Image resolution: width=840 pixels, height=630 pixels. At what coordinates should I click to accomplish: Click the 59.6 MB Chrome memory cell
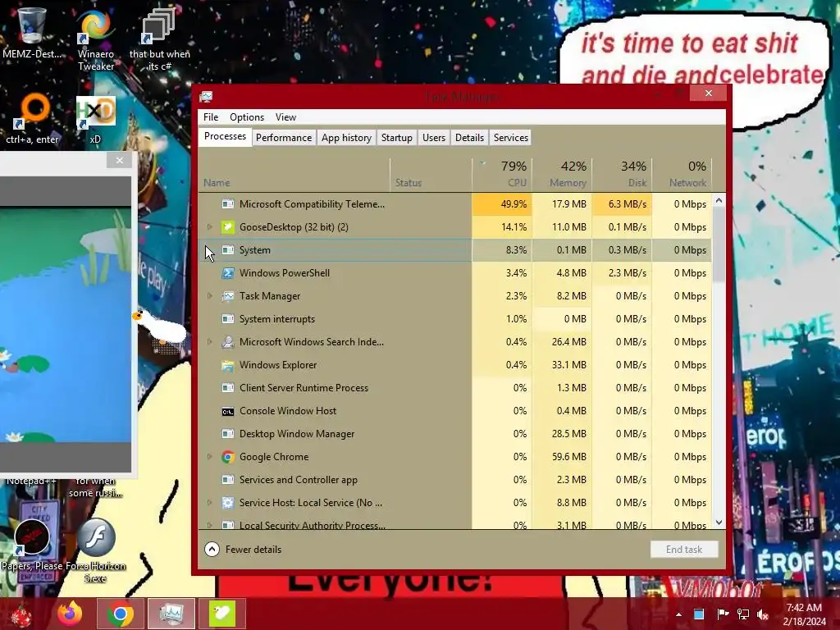click(562, 457)
